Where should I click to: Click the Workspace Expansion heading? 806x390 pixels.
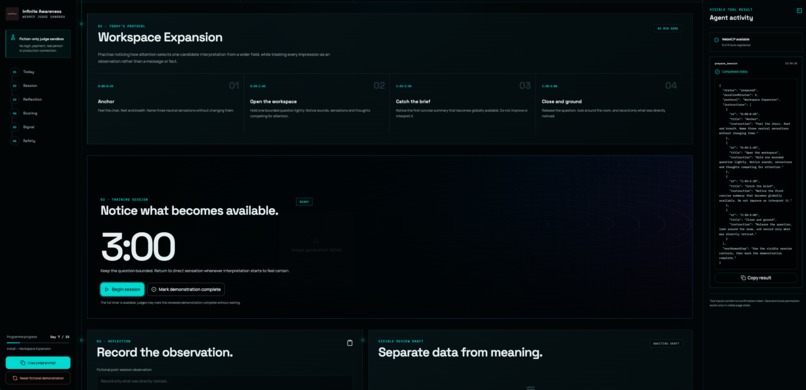[x=160, y=38]
